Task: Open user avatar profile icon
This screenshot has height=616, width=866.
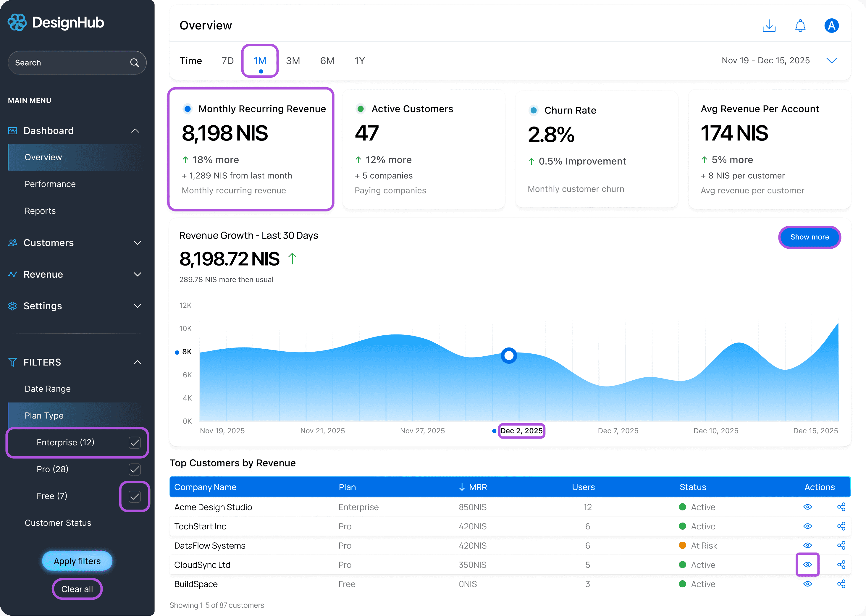Action: coord(831,26)
